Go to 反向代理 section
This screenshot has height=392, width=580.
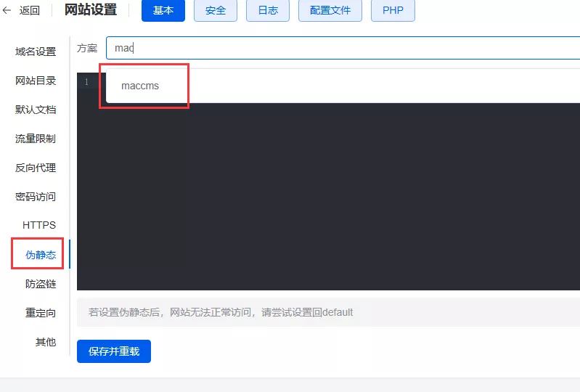tap(36, 168)
